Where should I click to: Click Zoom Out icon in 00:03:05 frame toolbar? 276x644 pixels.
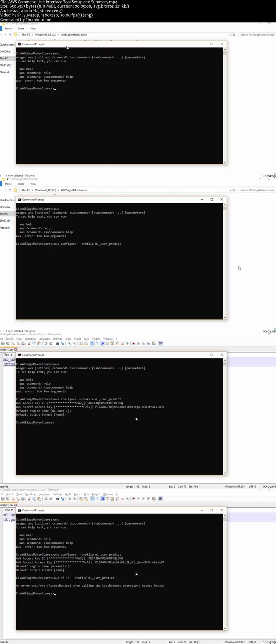coord(74,343)
